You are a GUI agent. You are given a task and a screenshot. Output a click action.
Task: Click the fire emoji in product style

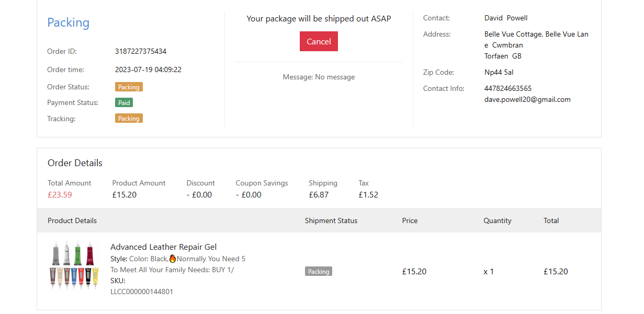point(173,259)
